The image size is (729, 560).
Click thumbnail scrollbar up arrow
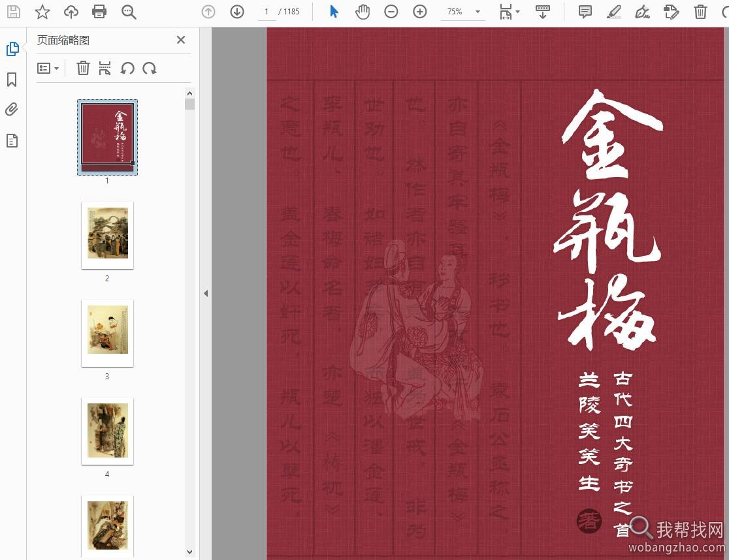[189, 93]
